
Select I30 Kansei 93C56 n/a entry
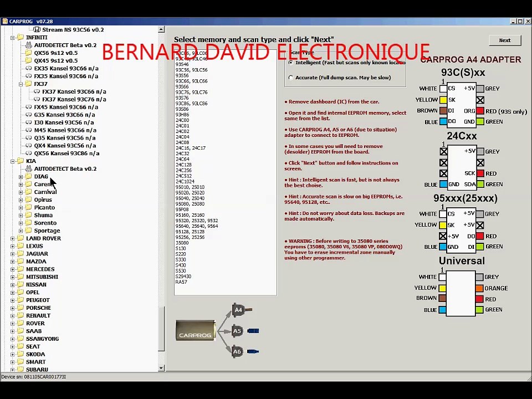[x=64, y=122]
